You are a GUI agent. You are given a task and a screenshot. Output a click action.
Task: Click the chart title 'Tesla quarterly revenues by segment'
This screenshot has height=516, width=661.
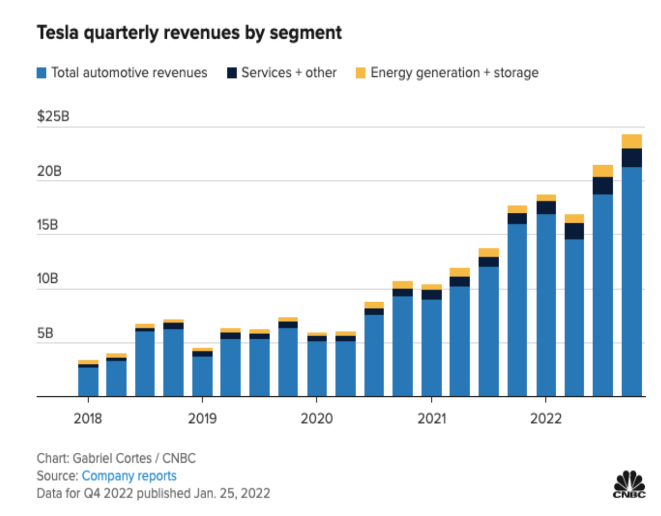point(189,33)
